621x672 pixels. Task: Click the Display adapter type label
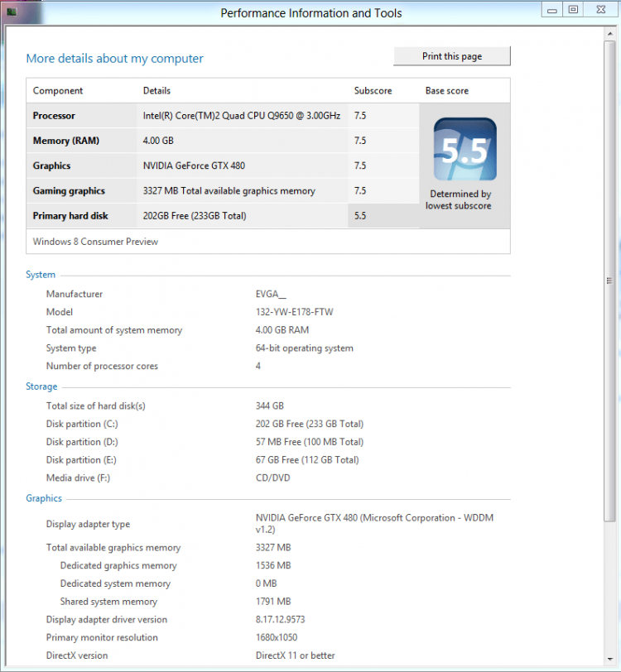(x=88, y=524)
